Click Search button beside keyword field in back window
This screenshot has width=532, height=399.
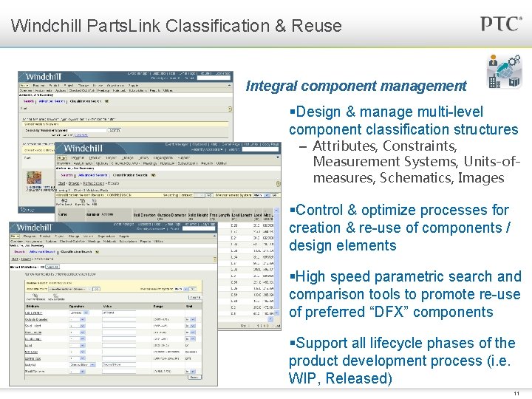click(x=115, y=130)
